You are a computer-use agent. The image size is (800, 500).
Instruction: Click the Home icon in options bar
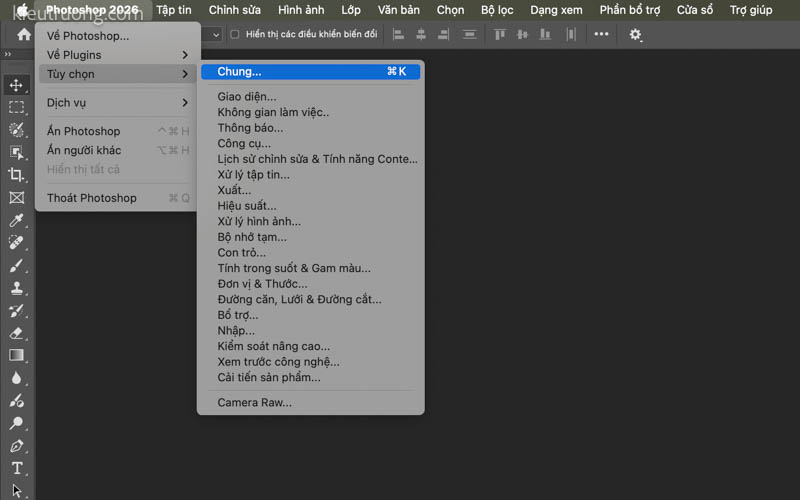(x=23, y=34)
